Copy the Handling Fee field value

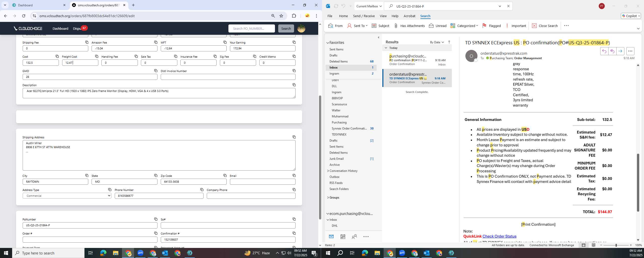136,56
